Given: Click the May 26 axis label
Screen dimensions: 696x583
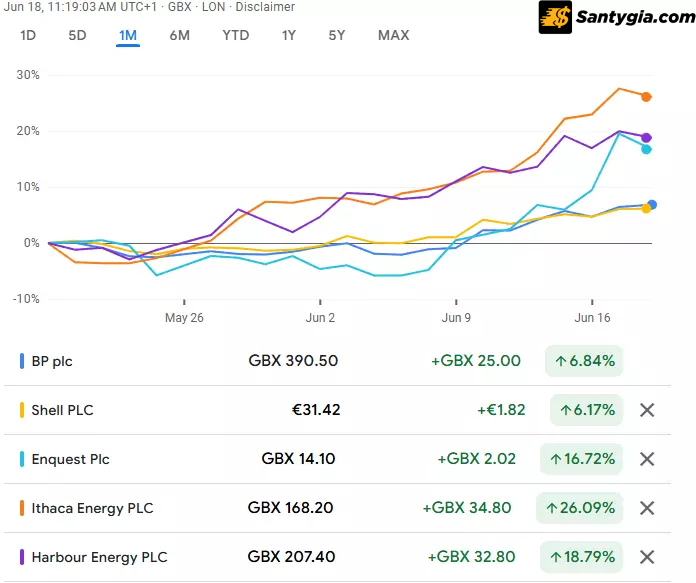Looking at the screenshot, I should click(184, 317).
